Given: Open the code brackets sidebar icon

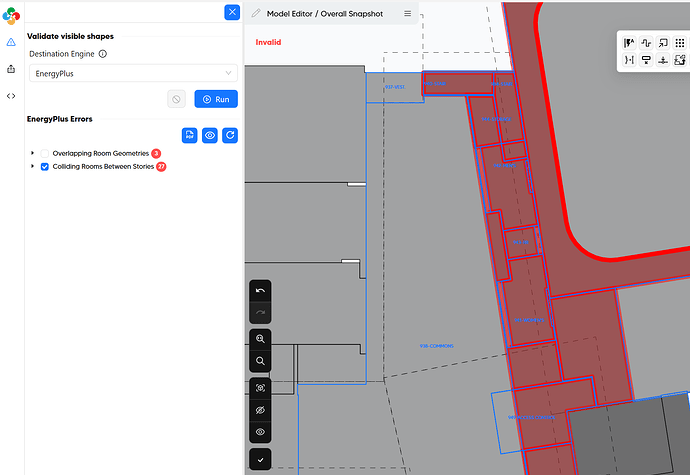Looking at the screenshot, I should (x=11, y=96).
